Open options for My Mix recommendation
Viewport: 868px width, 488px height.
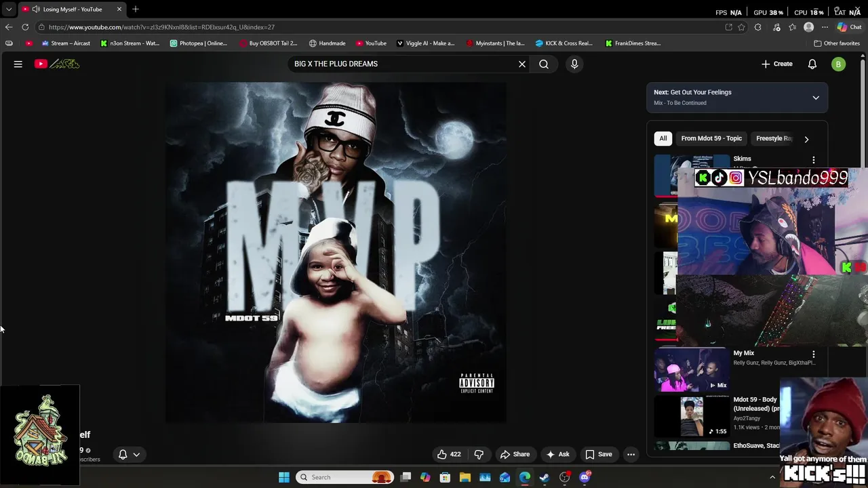click(x=814, y=354)
